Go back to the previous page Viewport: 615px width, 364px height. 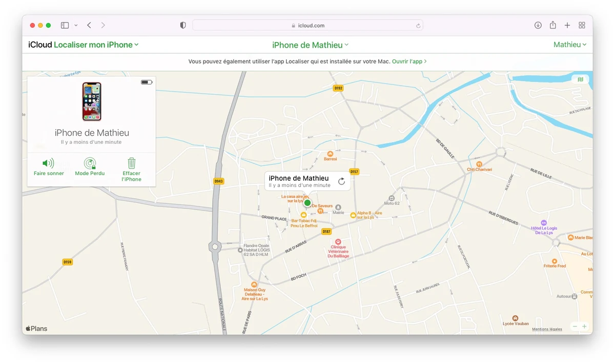(89, 25)
